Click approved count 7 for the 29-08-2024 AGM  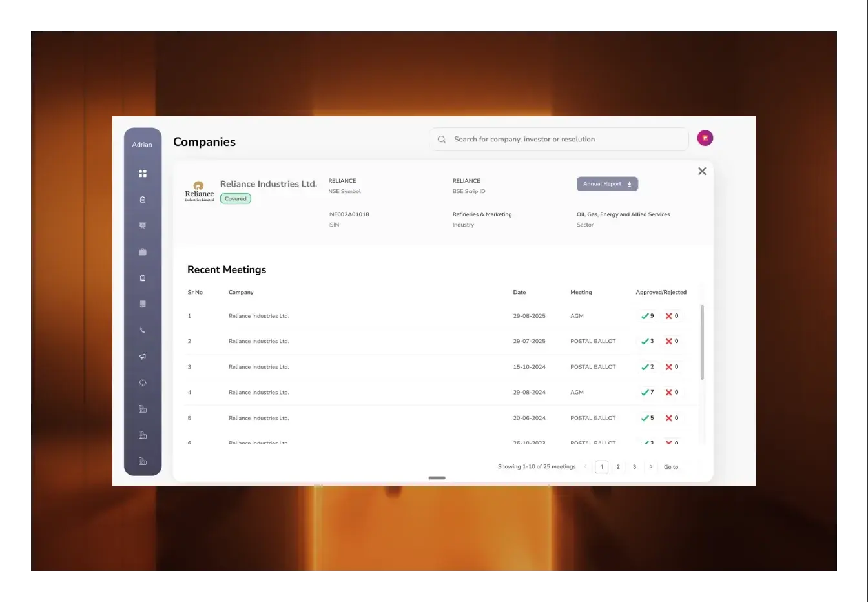pyautogui.click(x=647, y=392)
